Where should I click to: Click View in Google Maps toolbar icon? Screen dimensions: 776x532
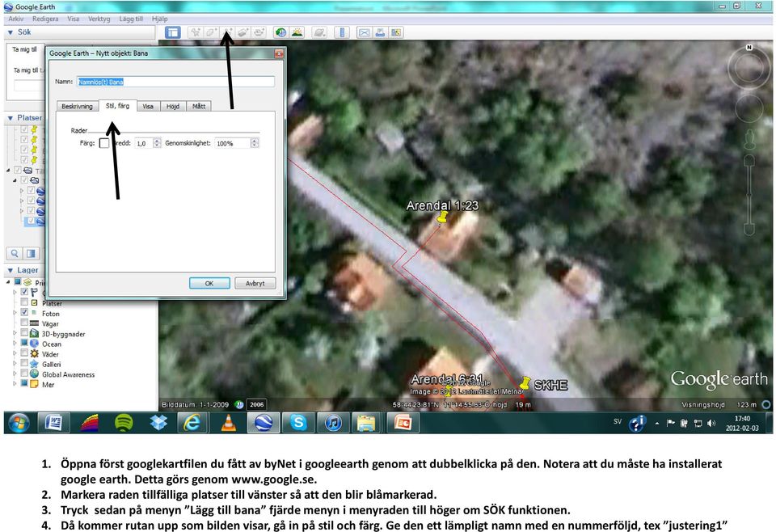pyautogui.click(x=396, y=32)
